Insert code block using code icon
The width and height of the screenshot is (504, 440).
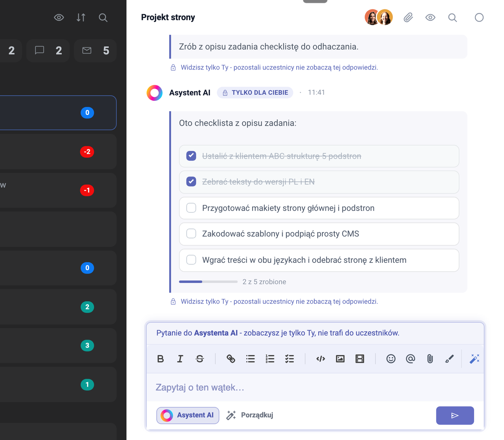pos(321,359)
